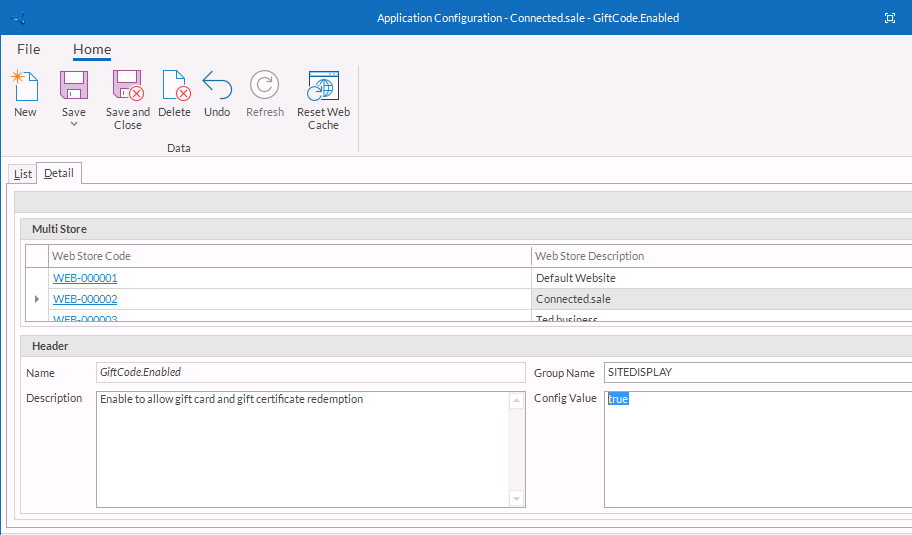Sort by Web Store Code column header

(x=290, y=256)
